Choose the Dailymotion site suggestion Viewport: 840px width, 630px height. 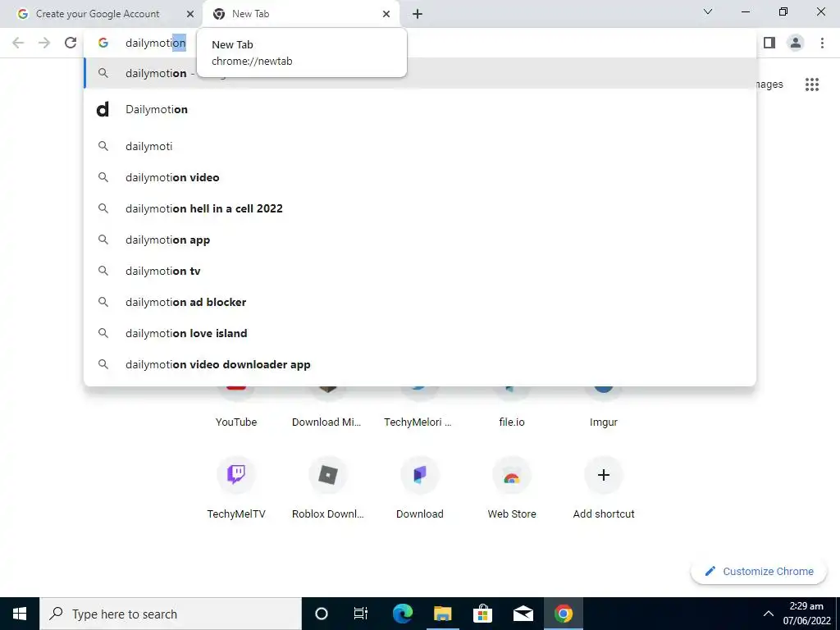point(420,109)
